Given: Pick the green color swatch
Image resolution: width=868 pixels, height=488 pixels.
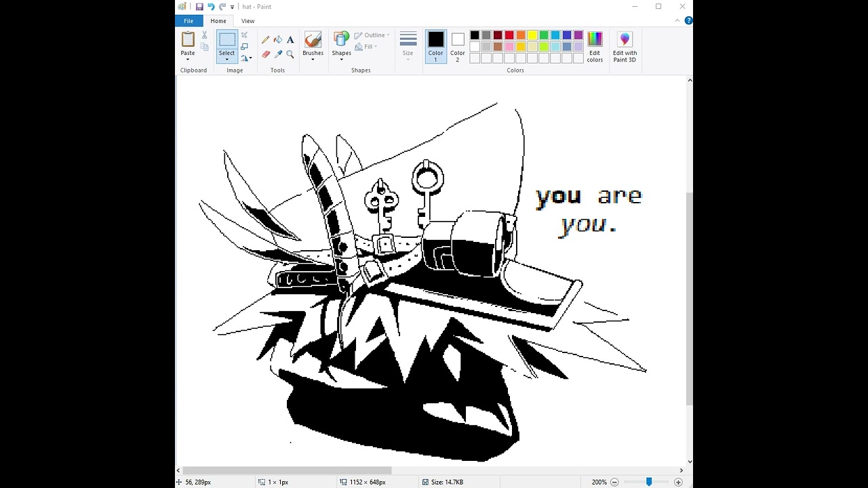Looking at the screenshot, I should [544, 35].
